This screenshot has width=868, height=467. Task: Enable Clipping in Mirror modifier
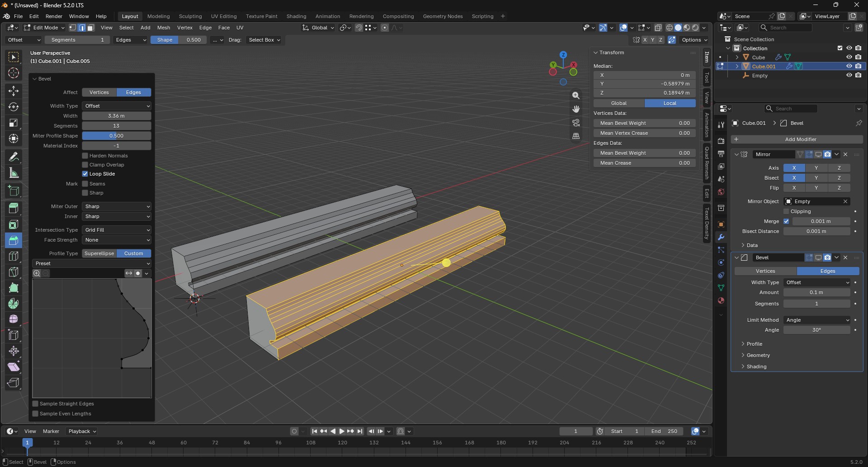(x=786, y=211)
